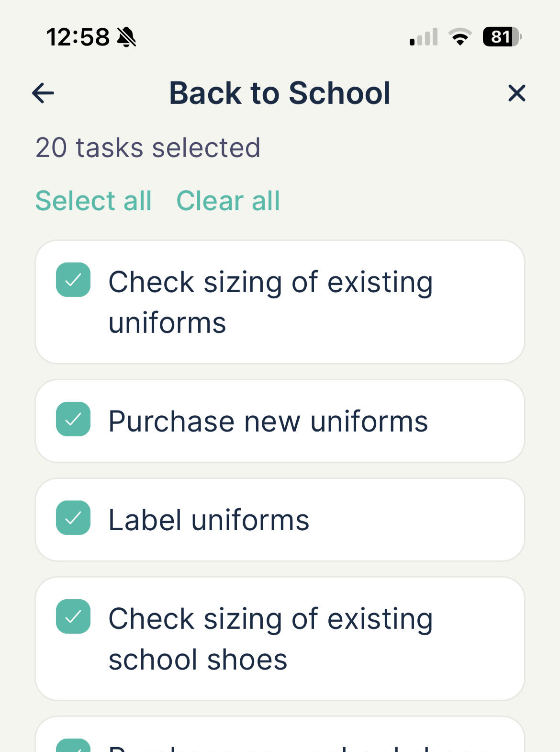
Task: Uncheck Check sizing of existing uniforms
Action: 73,280
